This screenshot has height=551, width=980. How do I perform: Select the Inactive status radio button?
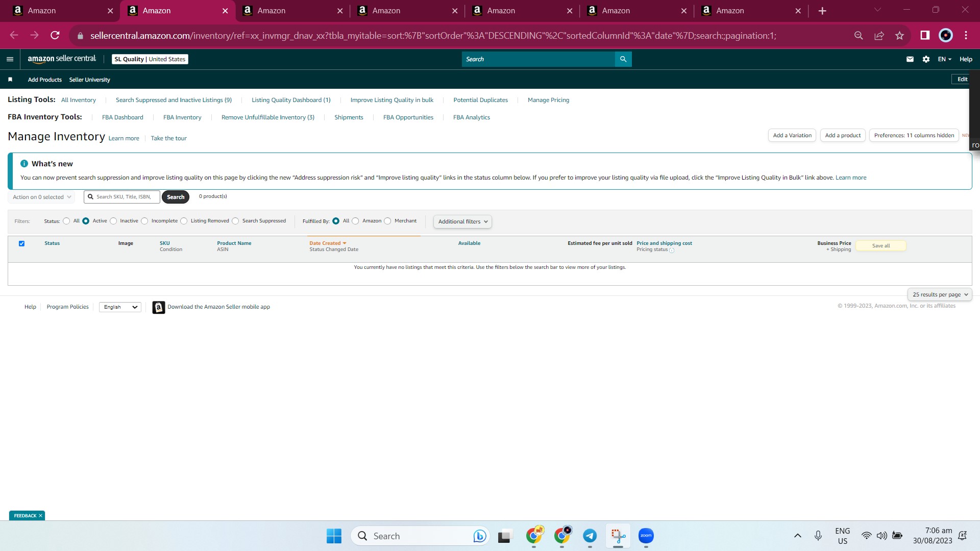click(113, 221)
